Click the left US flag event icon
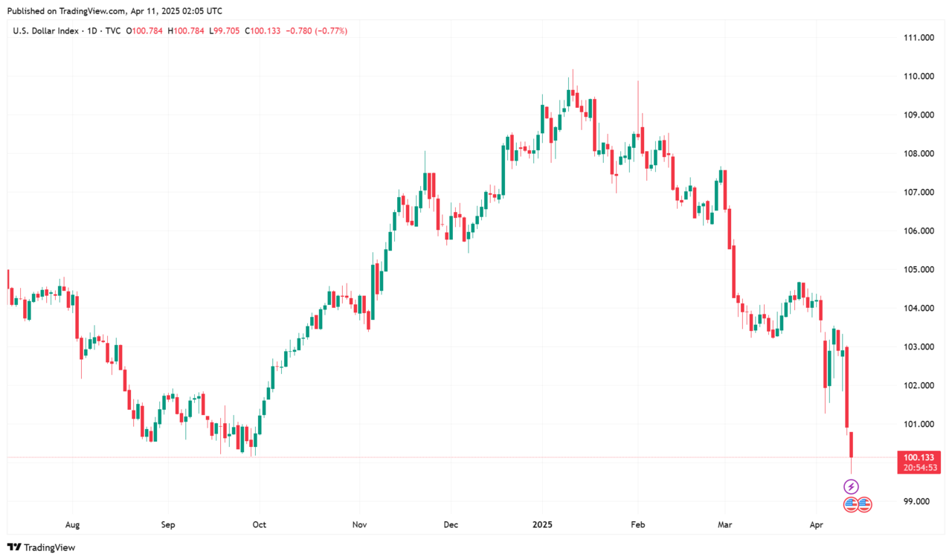Screen dimensions: 952x560 pos(852,505)
